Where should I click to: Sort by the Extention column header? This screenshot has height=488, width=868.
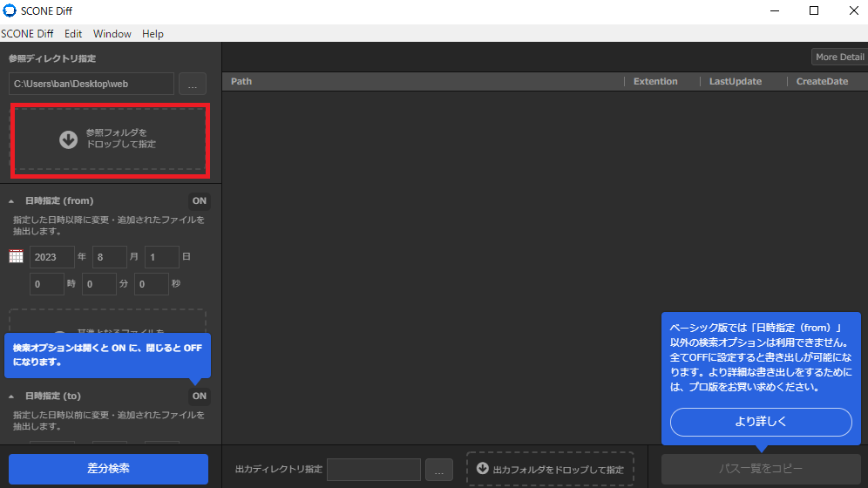tap(655, 81)
